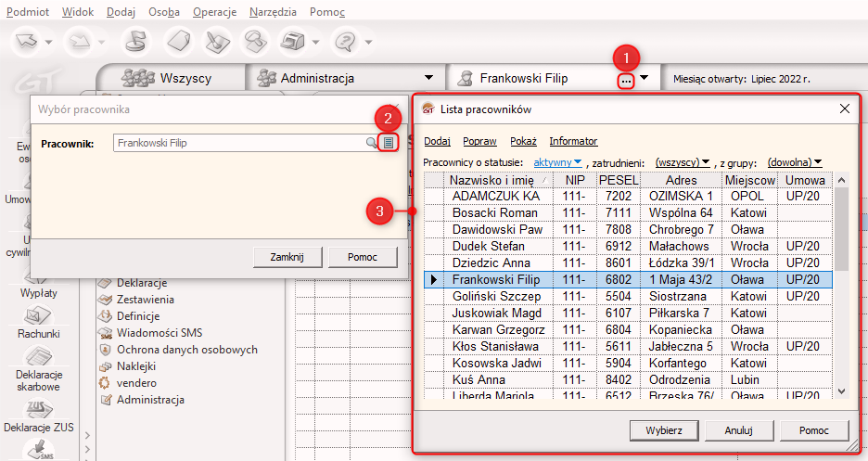Viewport: 868px width, 461px height.
Task: Click the magnifier search toolbar icon
Action: [255, 42]
